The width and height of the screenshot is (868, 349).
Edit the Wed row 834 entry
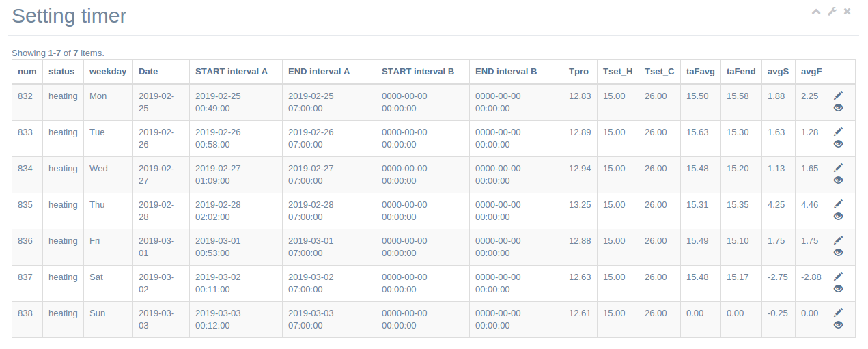point(839,167)
